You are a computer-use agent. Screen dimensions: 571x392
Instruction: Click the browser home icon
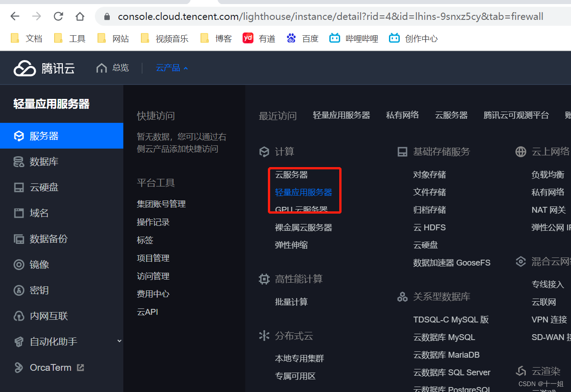pyautogui.click(x=80, y=17)
